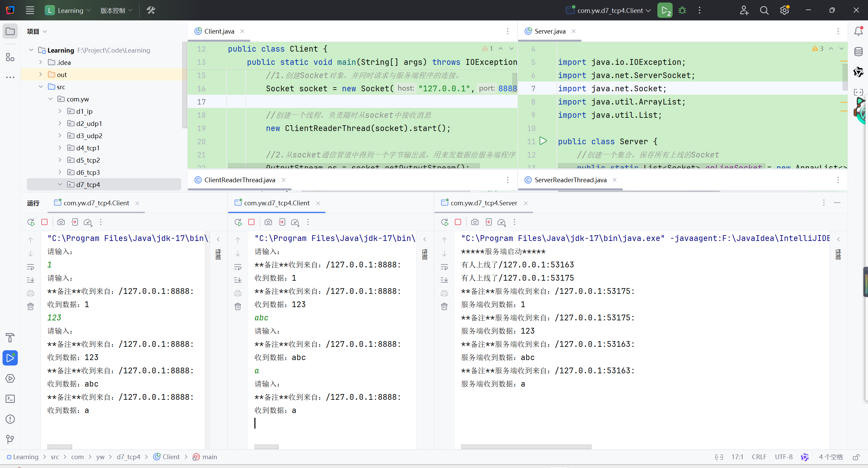Image resolution: width=868 pixels, height=468 pixels.
Task: Expand the d6_tcp3 package folder
Action: point(60,172)
